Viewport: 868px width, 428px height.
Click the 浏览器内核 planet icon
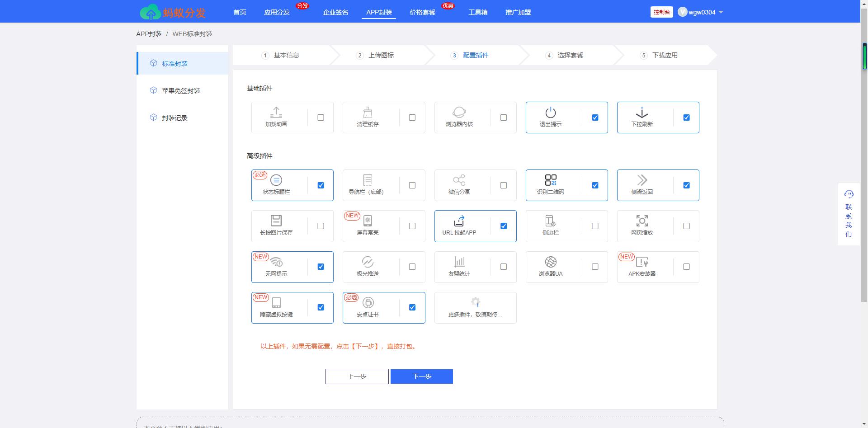tap(459, 112)
